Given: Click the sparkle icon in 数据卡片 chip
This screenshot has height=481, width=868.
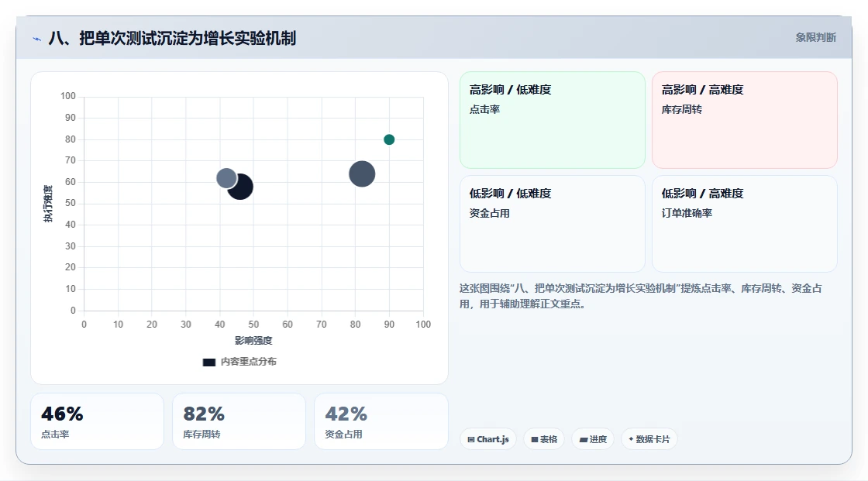Looking at the screenshot, I should click(x=631, y=439).
